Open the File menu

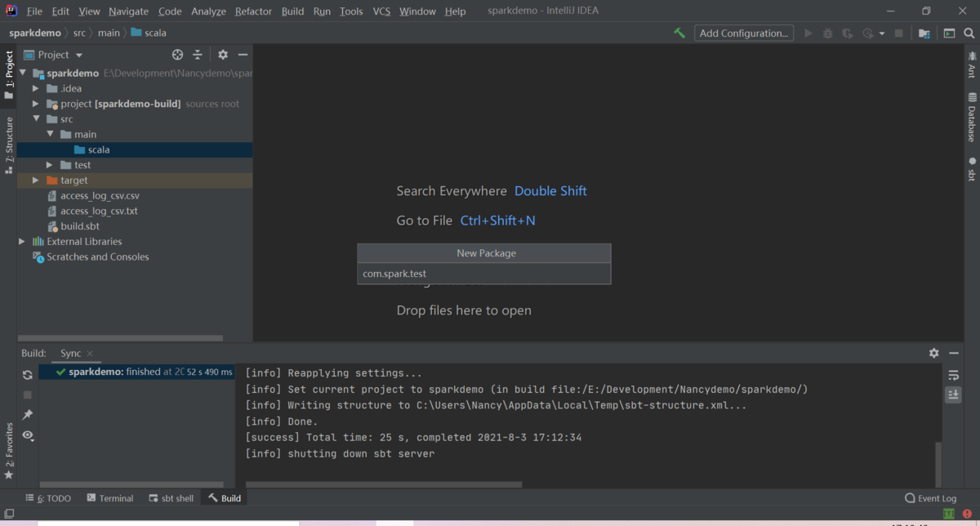(x=34, y=11)
